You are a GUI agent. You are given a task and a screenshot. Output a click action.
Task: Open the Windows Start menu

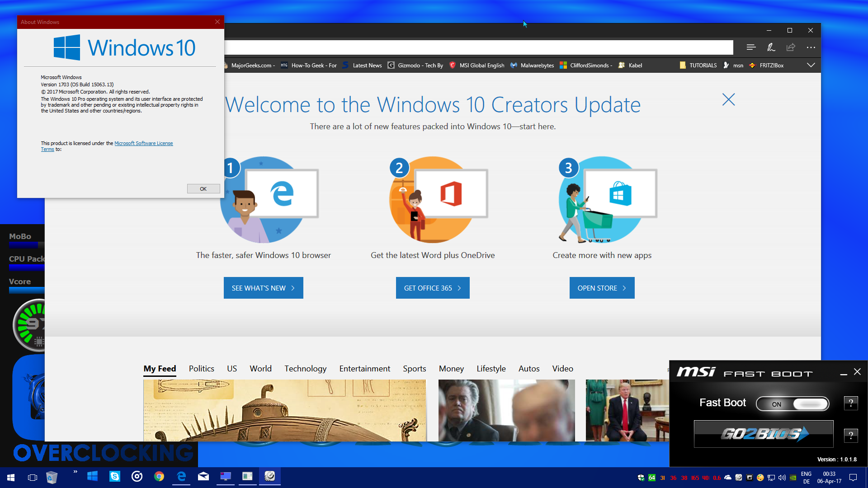pos(11,477)
